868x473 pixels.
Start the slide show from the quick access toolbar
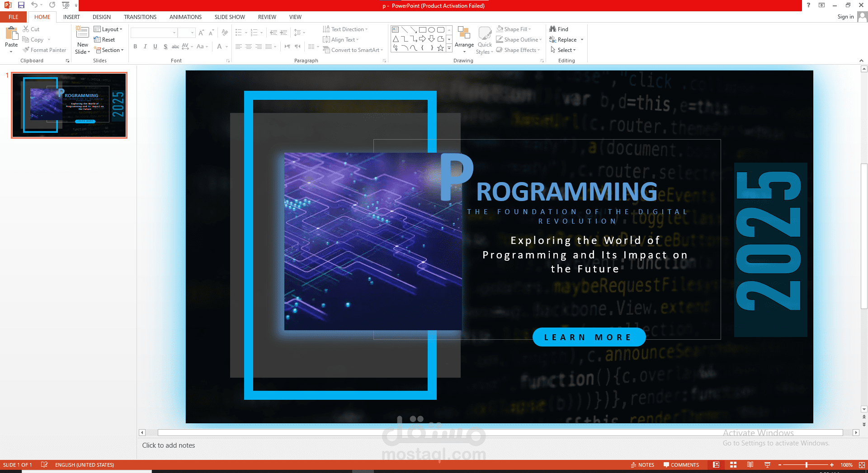click(66, 5)
